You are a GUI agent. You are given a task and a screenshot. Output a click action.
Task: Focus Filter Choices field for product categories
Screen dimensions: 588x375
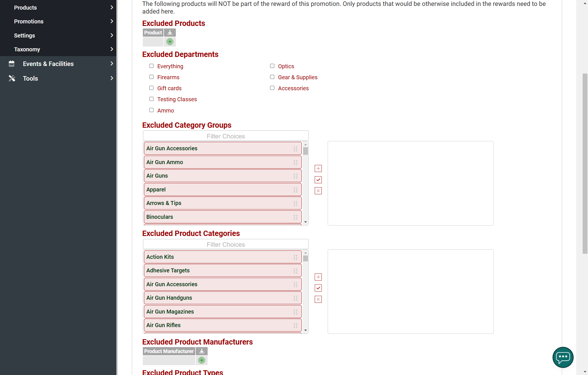226,244
